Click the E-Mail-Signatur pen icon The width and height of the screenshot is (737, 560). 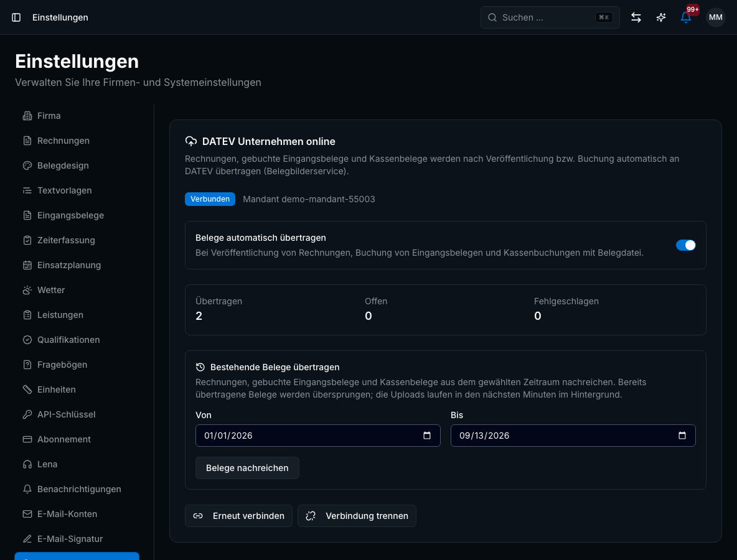pyautogui.click(x=27, y=539)
